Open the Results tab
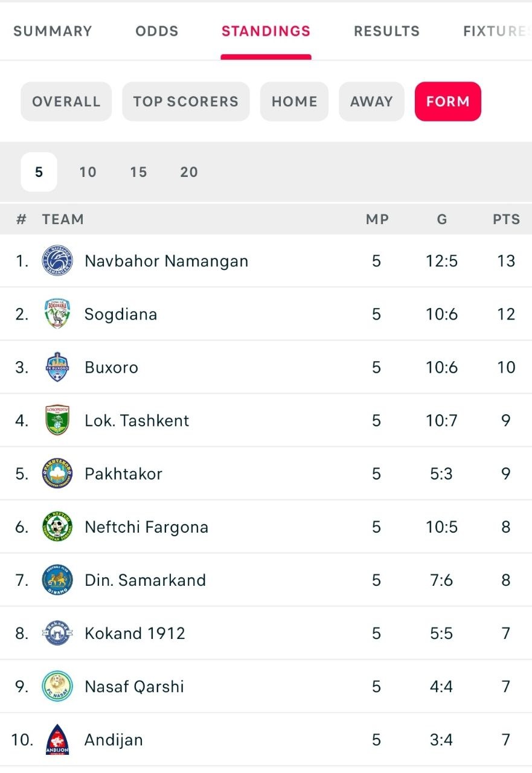Image resolution: width=532 pixels, height=773 pixels. tap(386, 31)
